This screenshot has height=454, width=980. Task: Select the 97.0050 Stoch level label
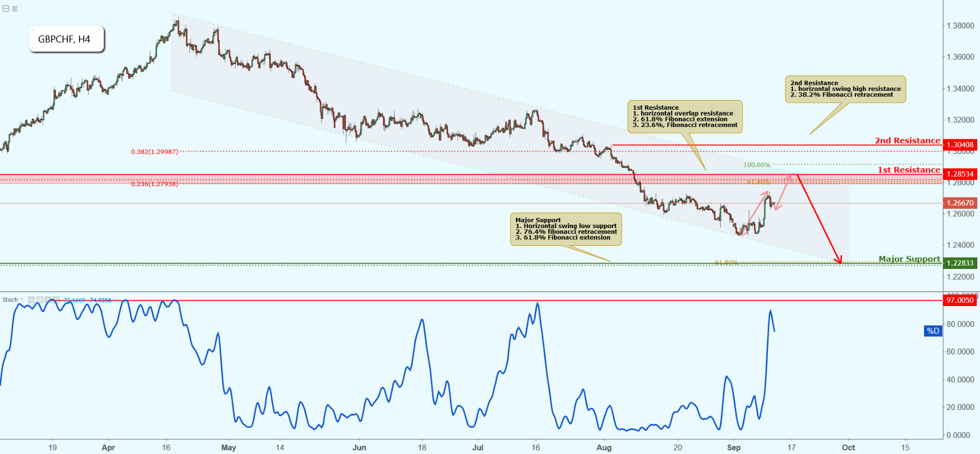coord(960,300)
